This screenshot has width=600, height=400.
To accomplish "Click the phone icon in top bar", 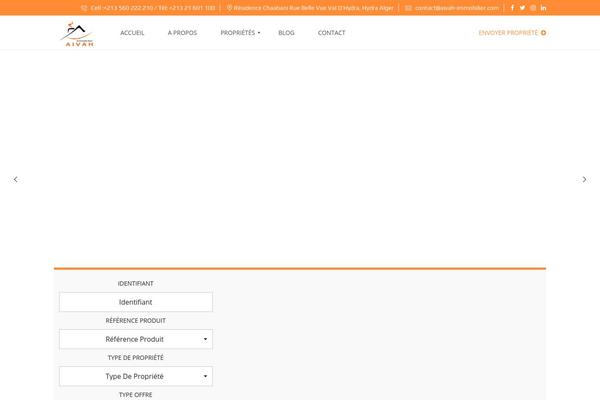I will 84,7.
